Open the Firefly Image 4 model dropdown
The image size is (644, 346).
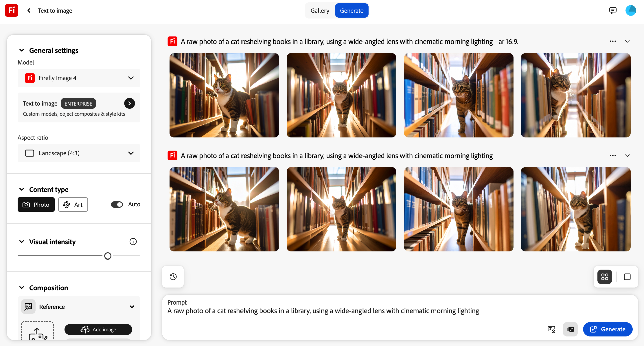pos(79,78)
